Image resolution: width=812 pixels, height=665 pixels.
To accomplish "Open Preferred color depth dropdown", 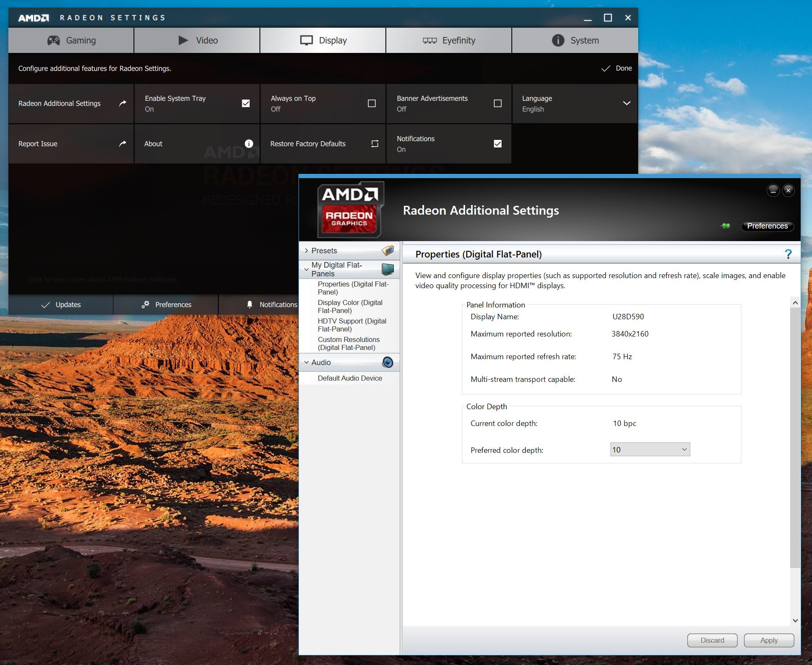I will [650, 449].
